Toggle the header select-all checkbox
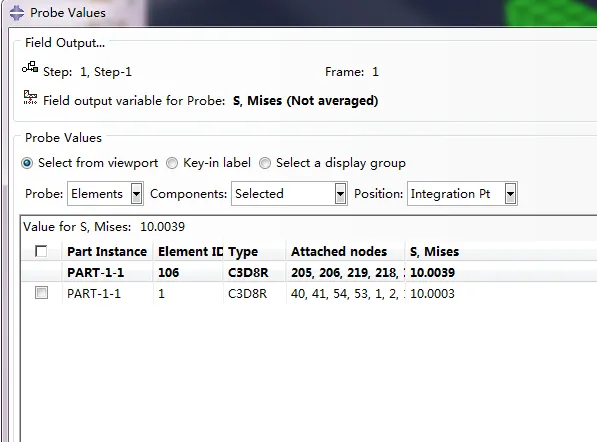This screenshot has height=442, width=597. tap(41, 251)
